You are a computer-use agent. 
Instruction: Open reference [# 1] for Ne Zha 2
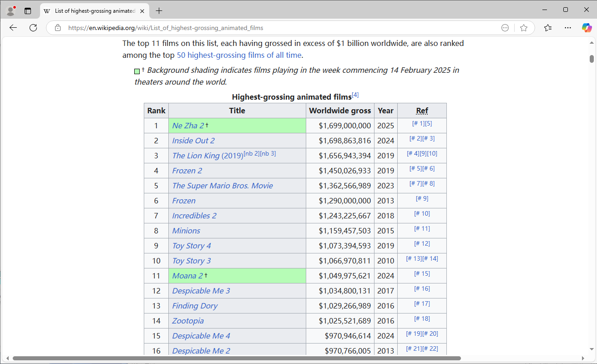(418, 124)
